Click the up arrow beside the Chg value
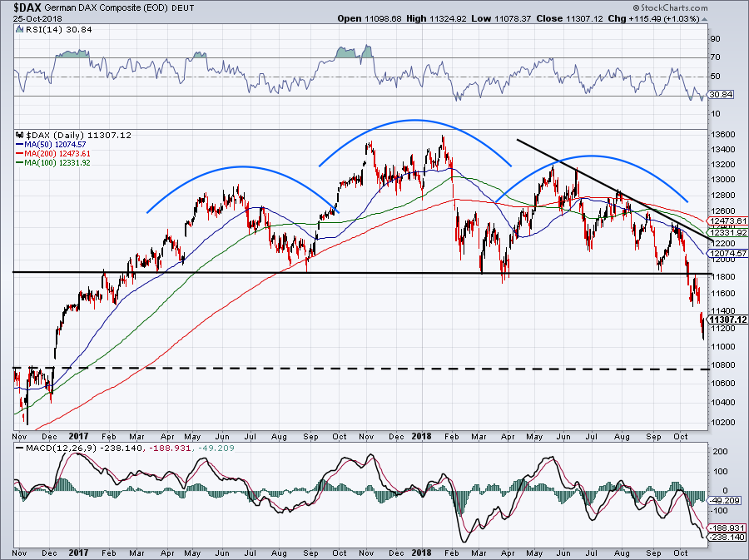Viewport: 749px width, 560px height. [x=705, y=19]
